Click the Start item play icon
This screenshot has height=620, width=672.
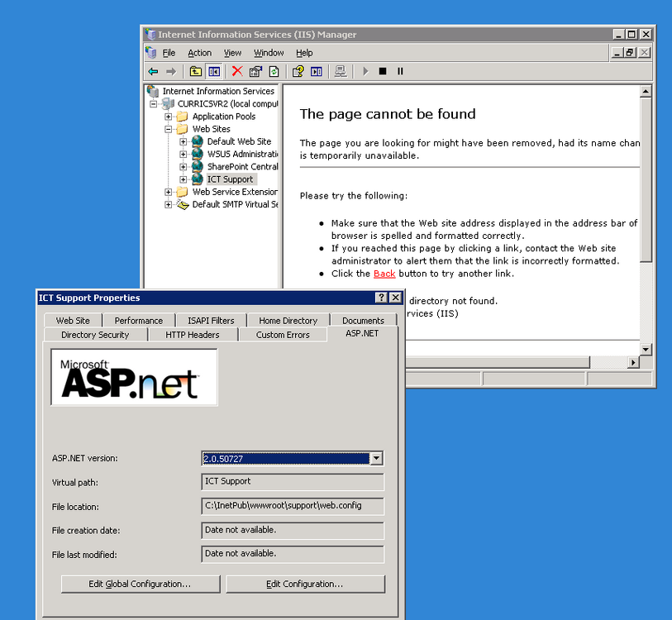[x=365, y=71]
